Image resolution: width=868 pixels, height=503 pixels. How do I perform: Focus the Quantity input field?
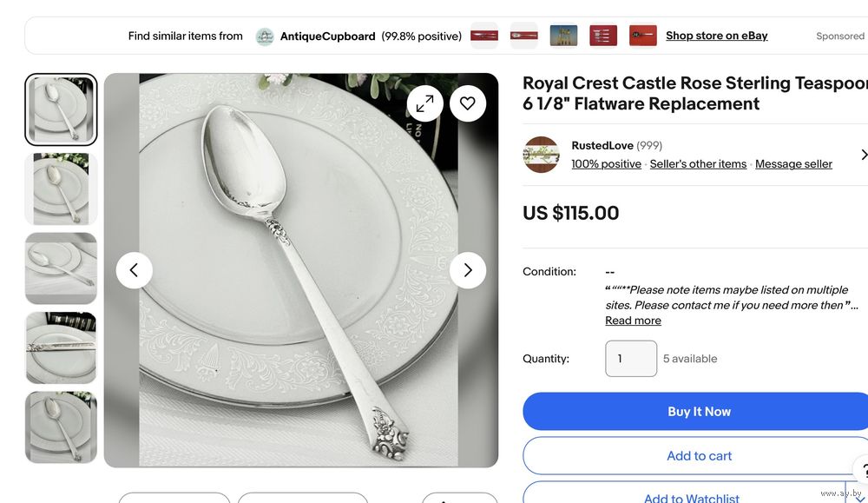coord(631,359)
